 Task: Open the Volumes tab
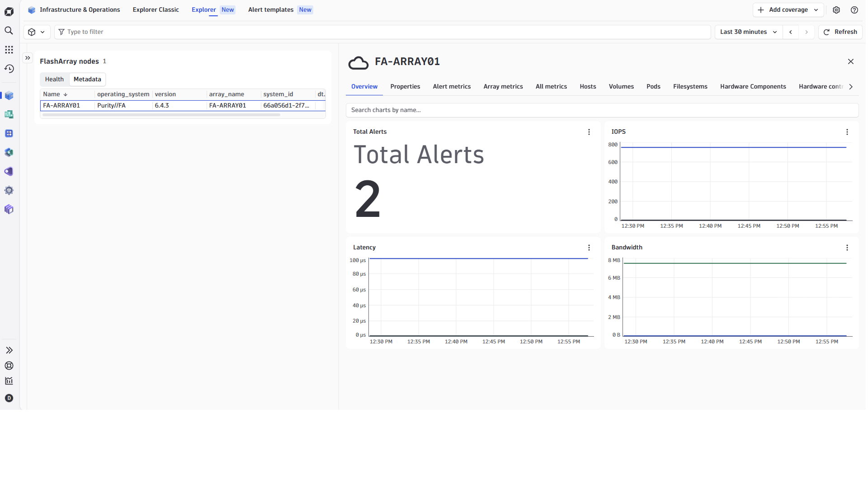(x=621, y=87)
